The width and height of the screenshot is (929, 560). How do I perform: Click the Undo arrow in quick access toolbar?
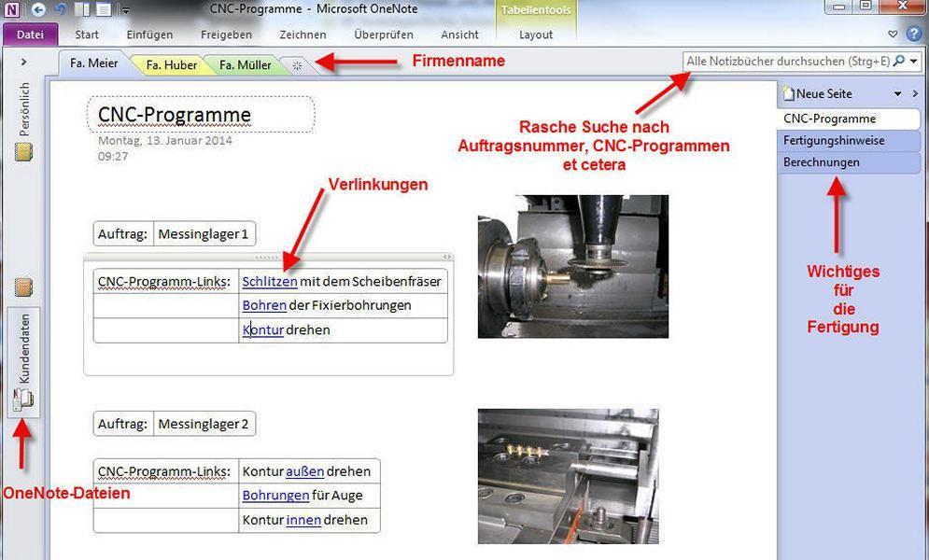coord(60,9)
